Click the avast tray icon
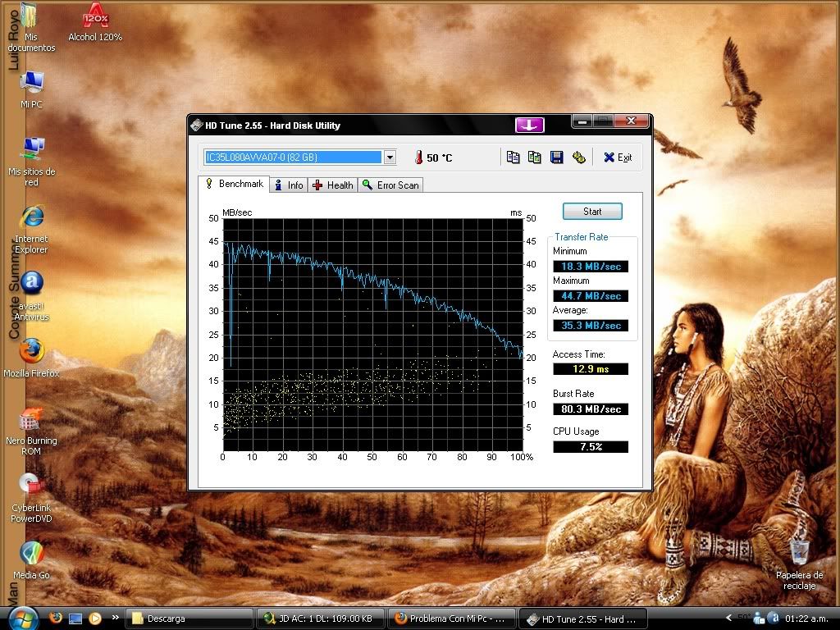Viewport: 840px width, 630px height. coord(773,619)
